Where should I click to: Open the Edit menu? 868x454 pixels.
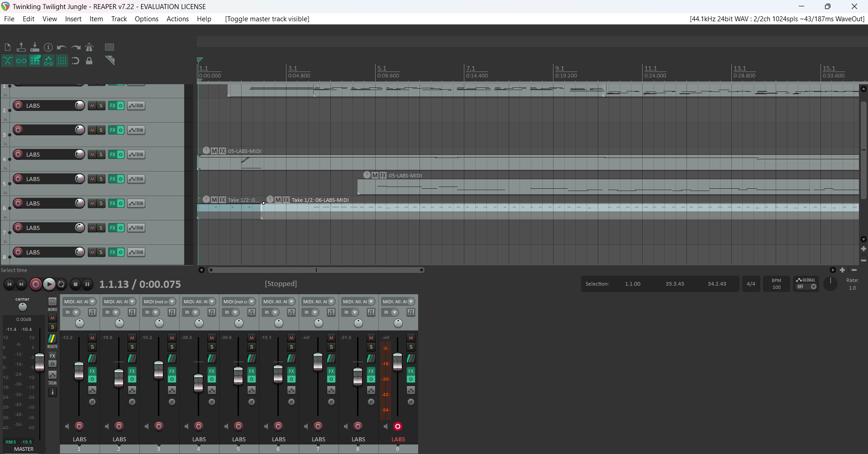coord(29,19)
